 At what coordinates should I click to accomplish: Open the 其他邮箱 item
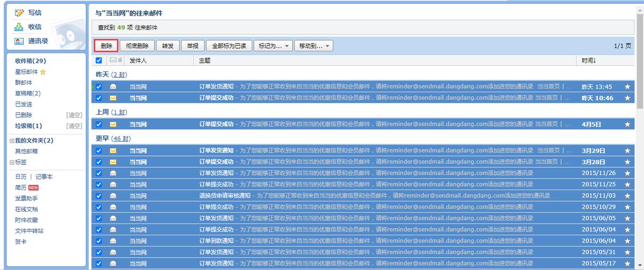pos(26,151)
